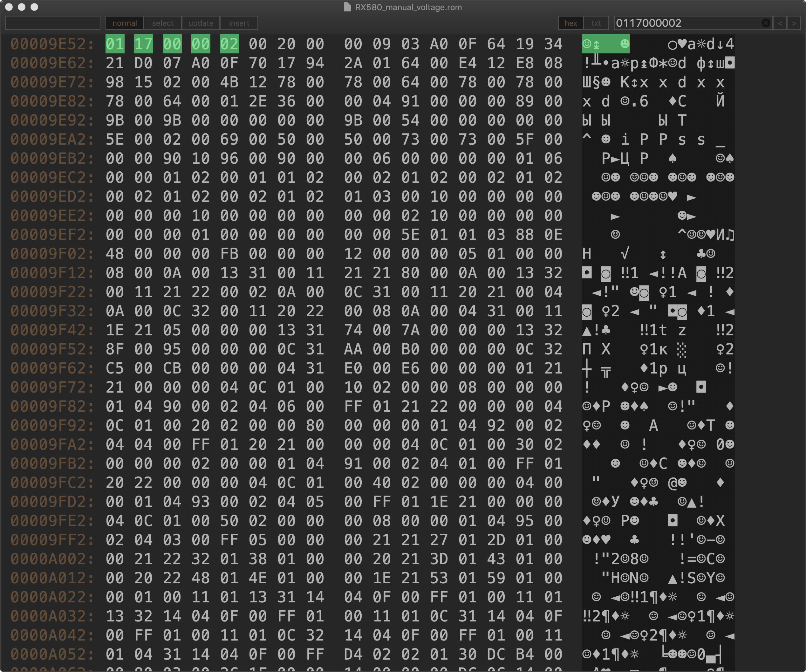The height and width of the screenshot is (672, 806).
Task: Switch to normal mode
Action: [x=124, y=23]
